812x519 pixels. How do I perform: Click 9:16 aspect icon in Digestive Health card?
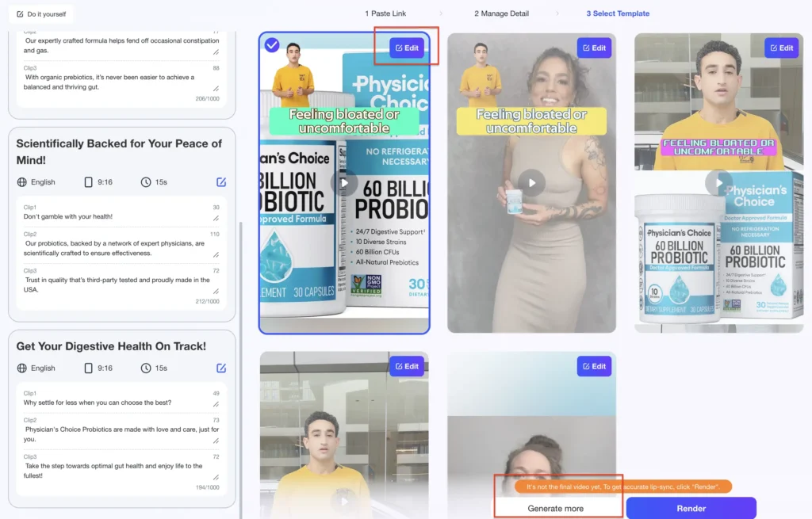click(88, 368)
